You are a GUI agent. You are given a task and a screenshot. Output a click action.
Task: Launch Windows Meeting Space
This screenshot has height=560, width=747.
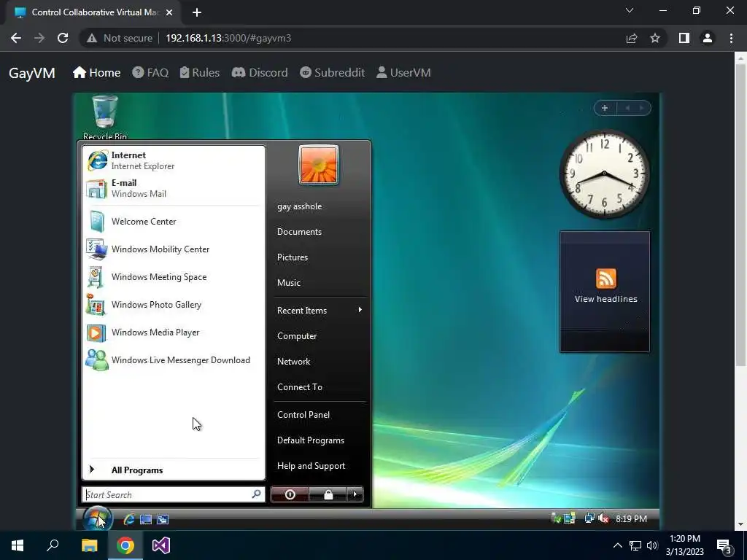(x=174, y=276)
